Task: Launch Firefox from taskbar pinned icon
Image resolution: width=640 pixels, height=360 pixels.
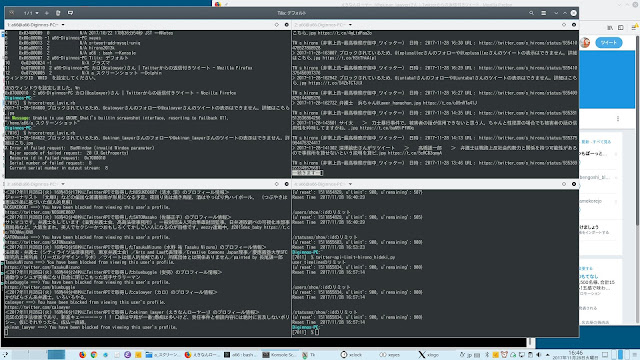Action: [82, 355]
